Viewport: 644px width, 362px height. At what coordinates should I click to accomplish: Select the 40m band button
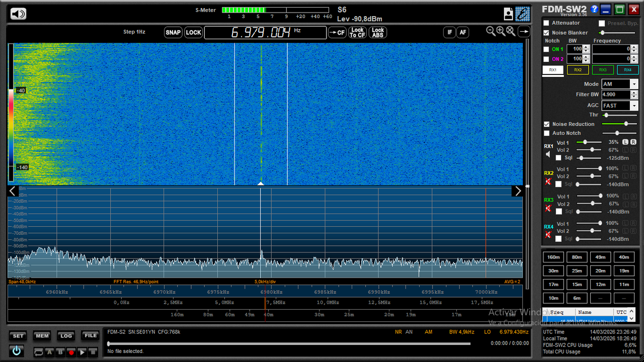pyautogui.click(x=624, y=257)
